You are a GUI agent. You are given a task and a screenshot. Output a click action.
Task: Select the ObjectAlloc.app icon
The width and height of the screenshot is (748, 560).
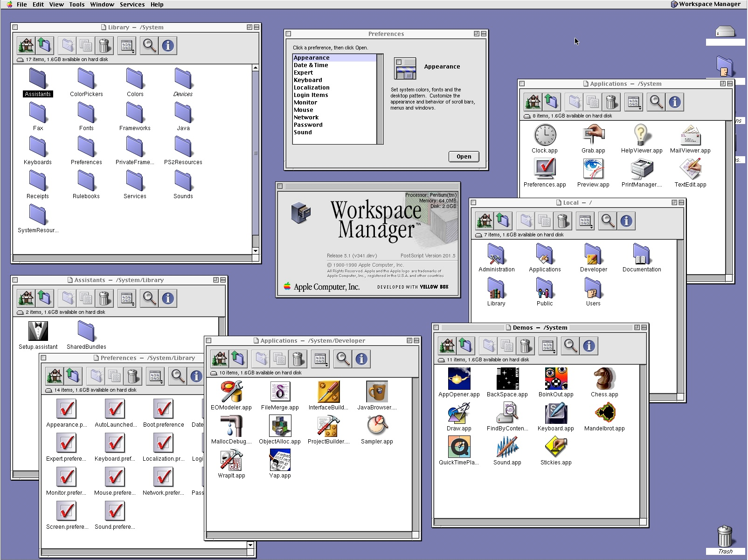click(280, 426)
